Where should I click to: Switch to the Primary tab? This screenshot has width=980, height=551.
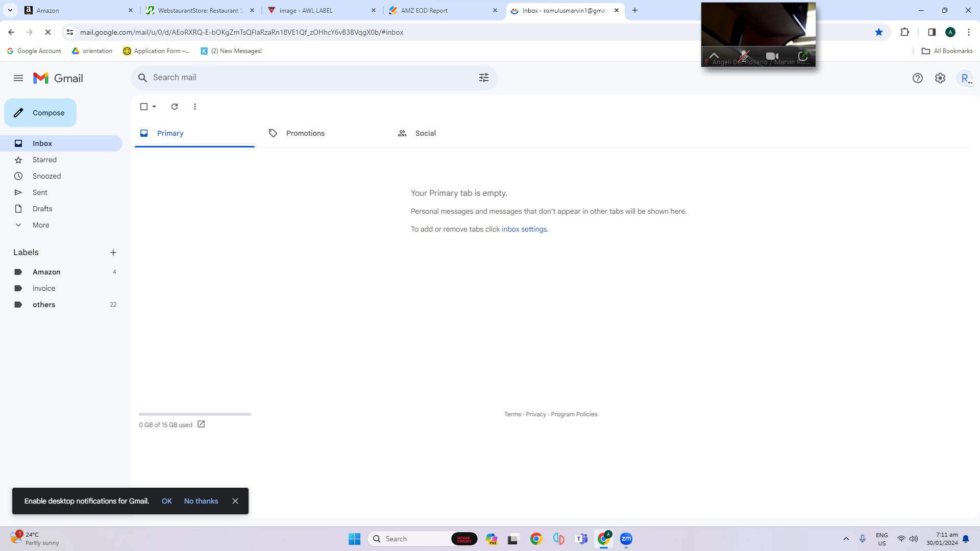point(194,133)
